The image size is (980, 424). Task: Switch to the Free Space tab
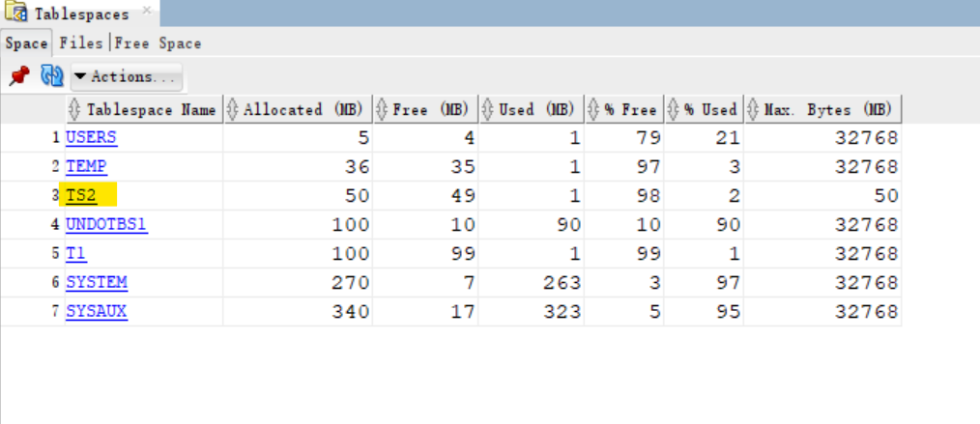[x=158, y=43]
